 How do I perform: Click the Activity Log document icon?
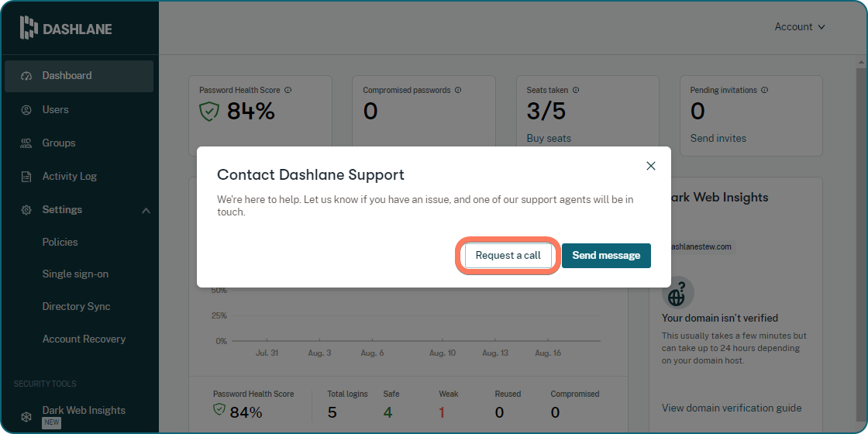click(x=26, y=177)
